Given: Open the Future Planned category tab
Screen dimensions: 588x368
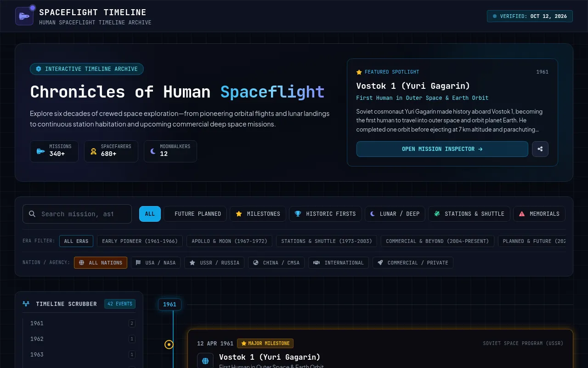Looking at the screenshot, I should [x=195, y=214].
